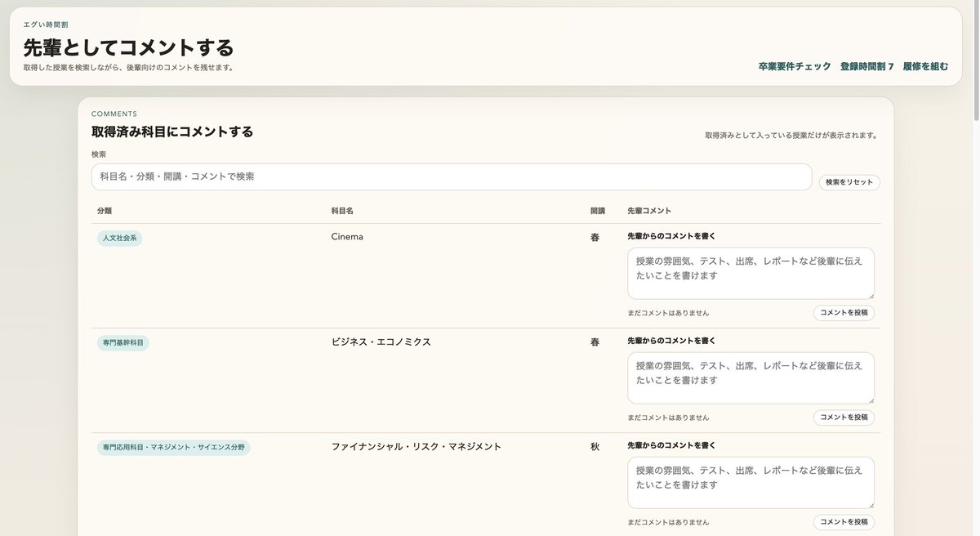
Task: Click コメントを投稿 under ファイナンシャル・リスク・マネジメント
Action: 843,521
